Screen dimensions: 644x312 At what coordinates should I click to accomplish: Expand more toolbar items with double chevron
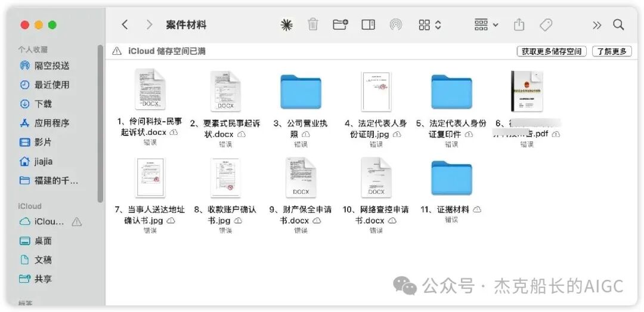[597, 26]
